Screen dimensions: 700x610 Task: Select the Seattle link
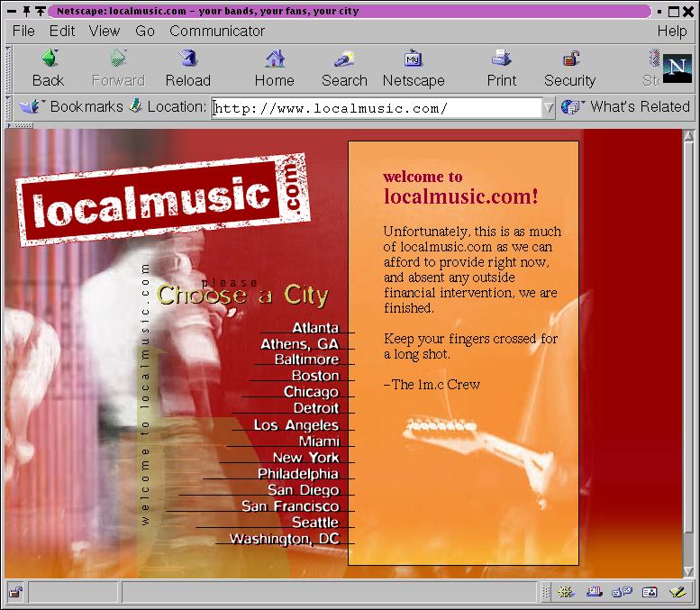pyautogui.click(x=315, y=522)
